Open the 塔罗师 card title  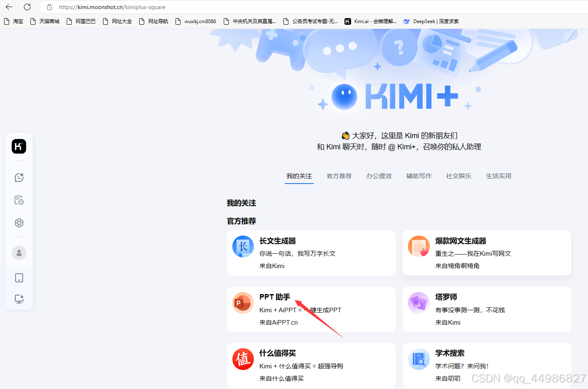pyautogui.click(x=446, y=297)
